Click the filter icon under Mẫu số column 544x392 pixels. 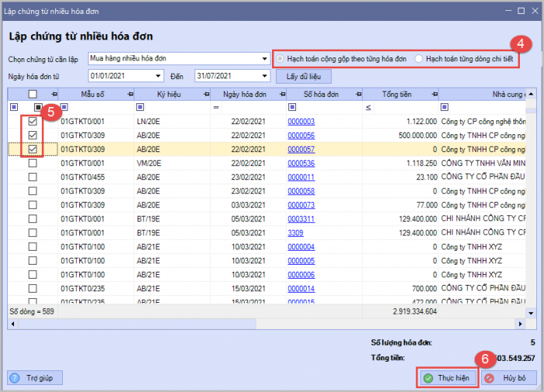click(x=65, y=107)
